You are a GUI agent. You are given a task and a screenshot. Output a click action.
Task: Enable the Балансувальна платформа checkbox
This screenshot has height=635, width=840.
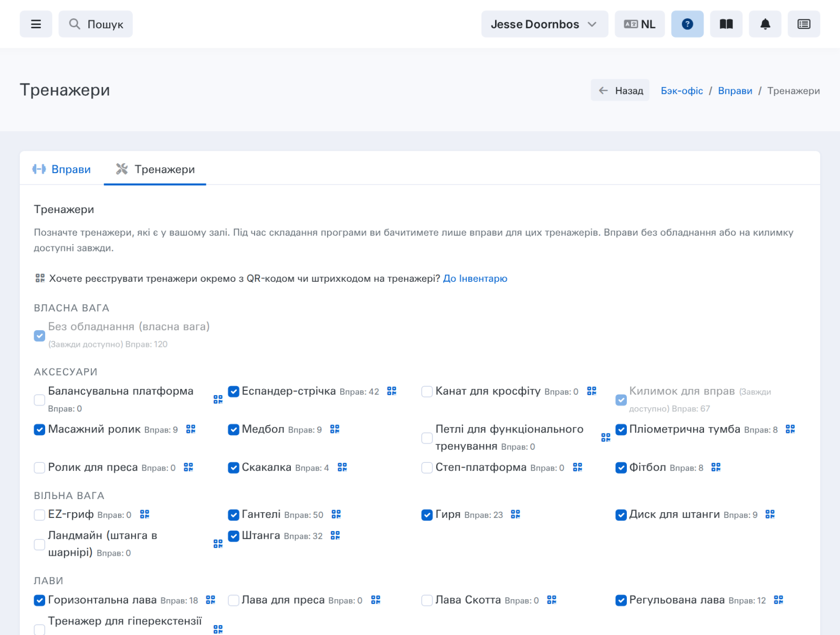pos(39,400)
